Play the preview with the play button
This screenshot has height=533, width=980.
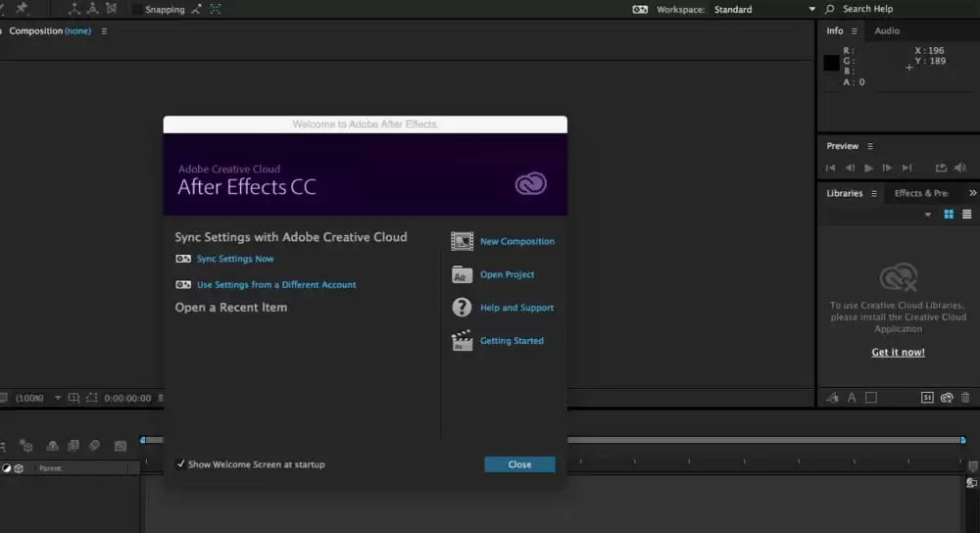tap(868, 169)
